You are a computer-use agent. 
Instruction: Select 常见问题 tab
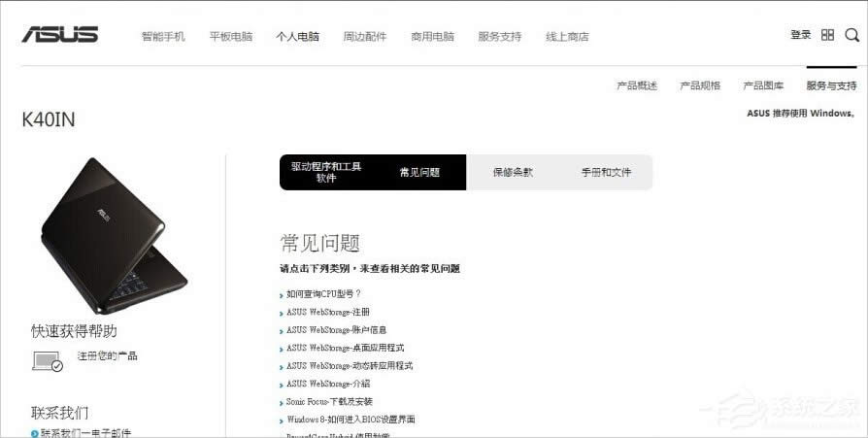(419, 172)
